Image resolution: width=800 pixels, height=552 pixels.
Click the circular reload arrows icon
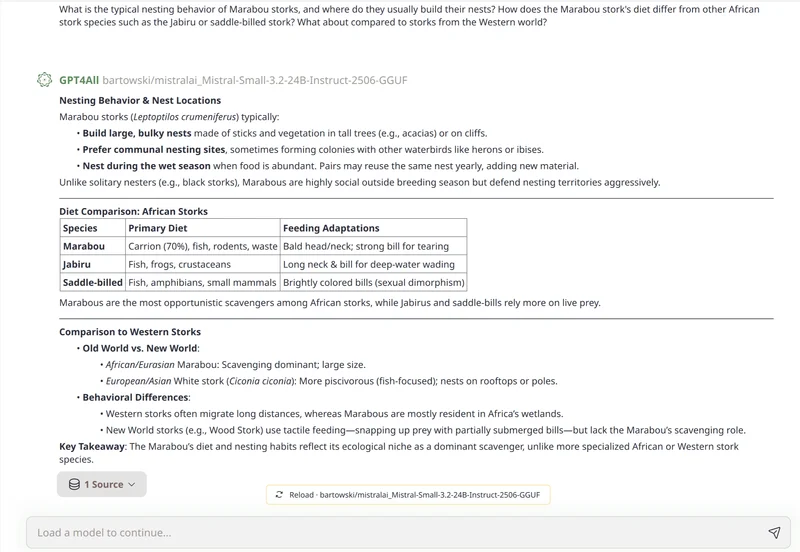[279, 494]
